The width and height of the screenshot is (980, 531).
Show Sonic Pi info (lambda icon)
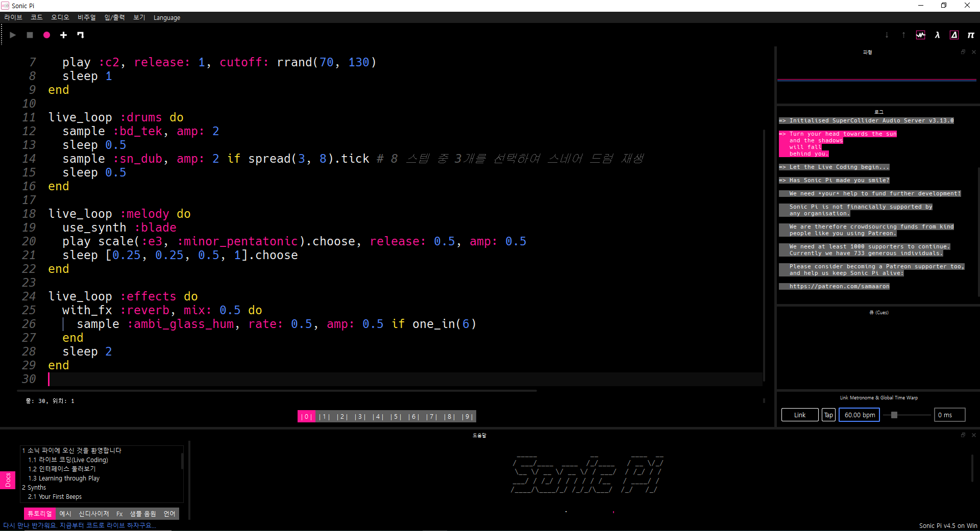[x=937, y=35]
